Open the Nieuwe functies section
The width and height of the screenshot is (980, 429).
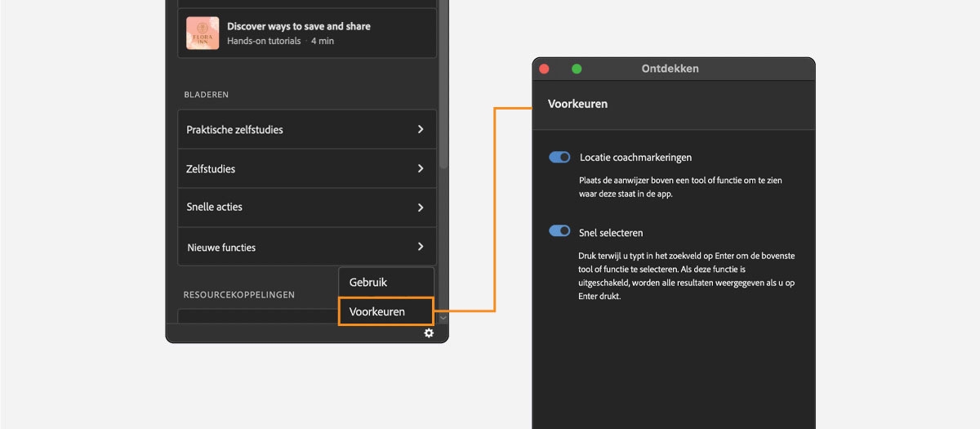221,248
